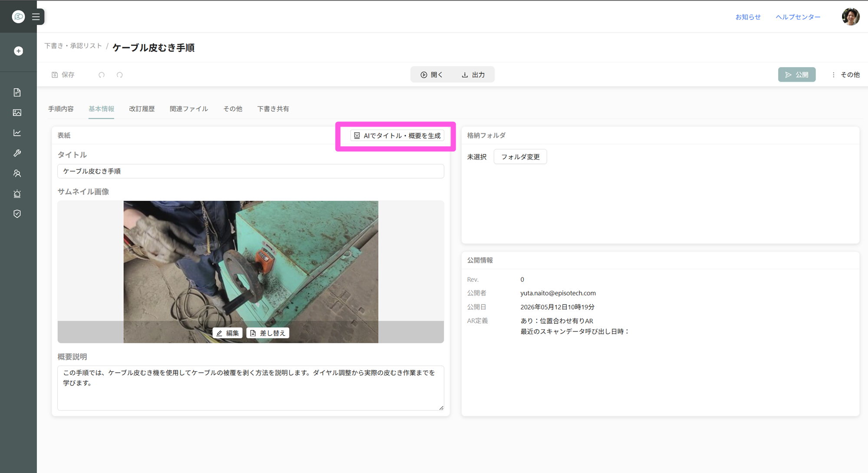Viewport: 868px width, 473px height.
Task: Click the undo arrow icon
Action: tap(102, 75)
